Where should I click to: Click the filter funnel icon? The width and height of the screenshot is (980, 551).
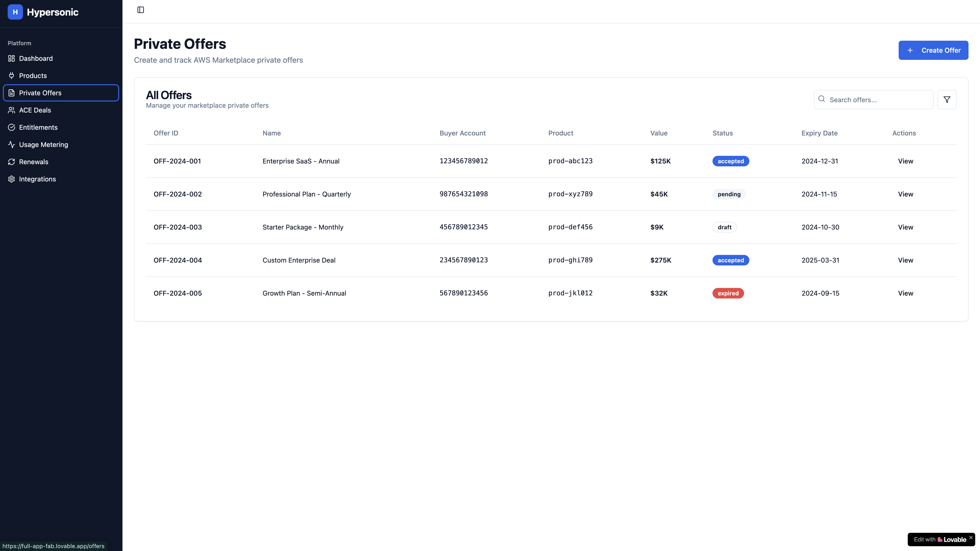(x=947, y=100)
